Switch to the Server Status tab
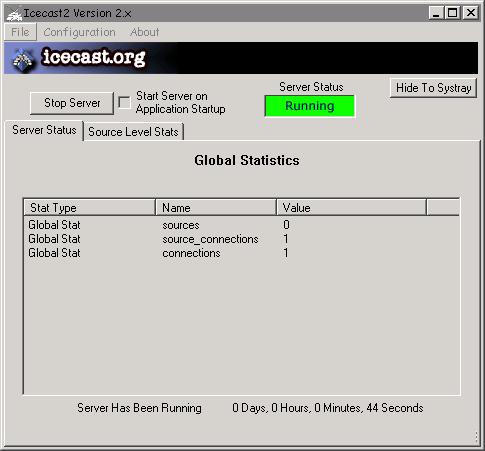The height and width of the screenshot is (451, 485). 44,130
